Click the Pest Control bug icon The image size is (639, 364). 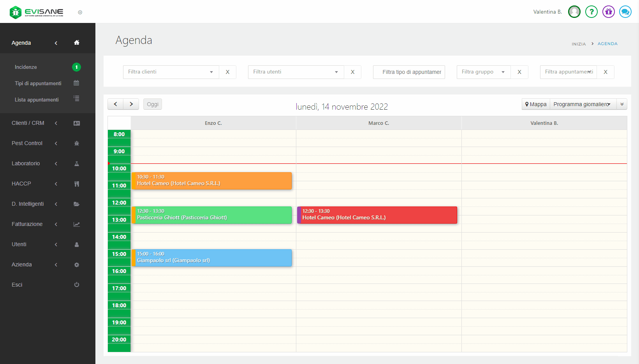(x=77, y=143)
